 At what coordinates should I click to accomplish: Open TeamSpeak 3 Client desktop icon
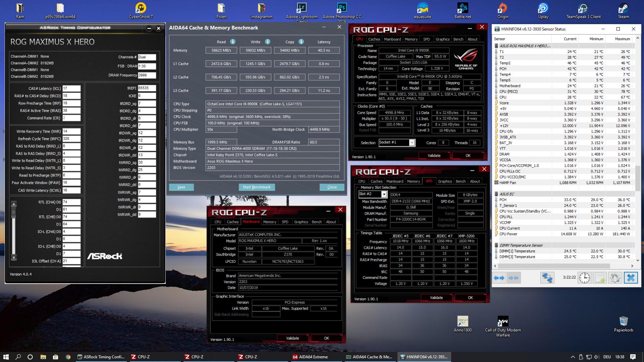(x=583, y=11)
